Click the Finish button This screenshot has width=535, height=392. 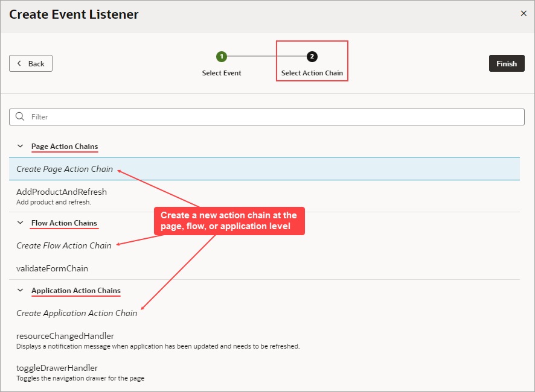[507, 63]
